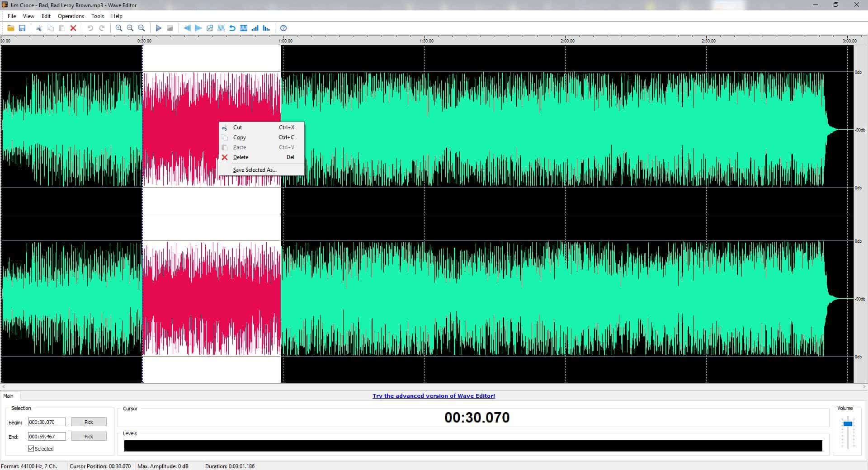The width and height of the screenshot is (868, 470).
Task: Choose Save Selected As from context menu
Action: [x=255, y=169]
